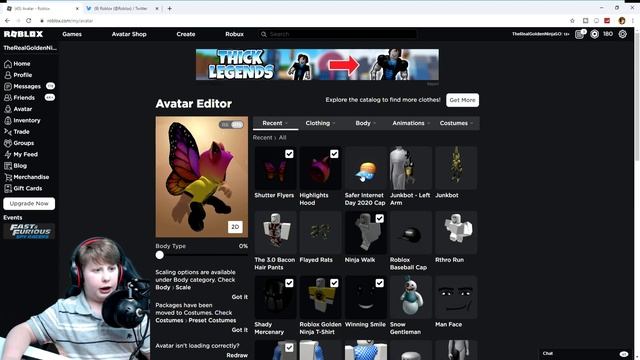
Task: Open the Body > Scale link
Action: coord(173,287)
